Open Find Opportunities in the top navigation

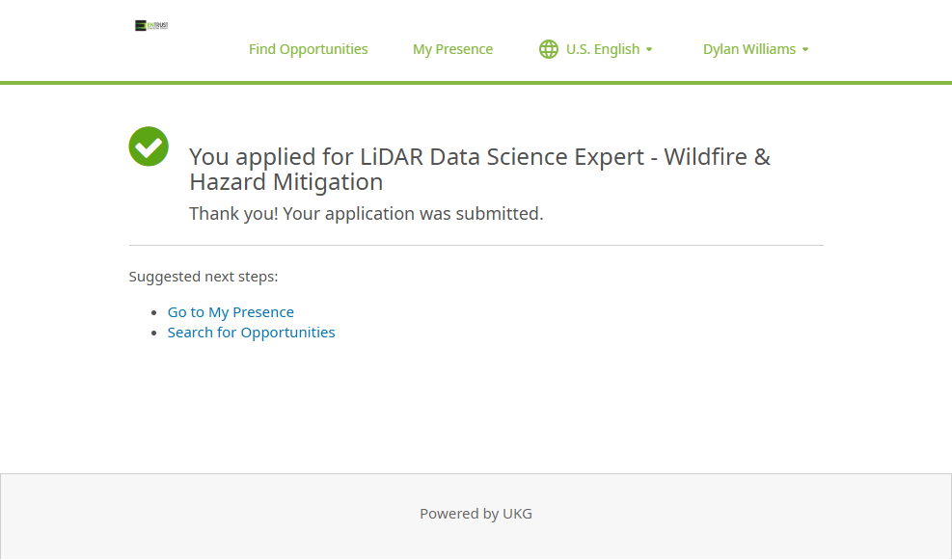pyautogui.click(x=308, y=49)
